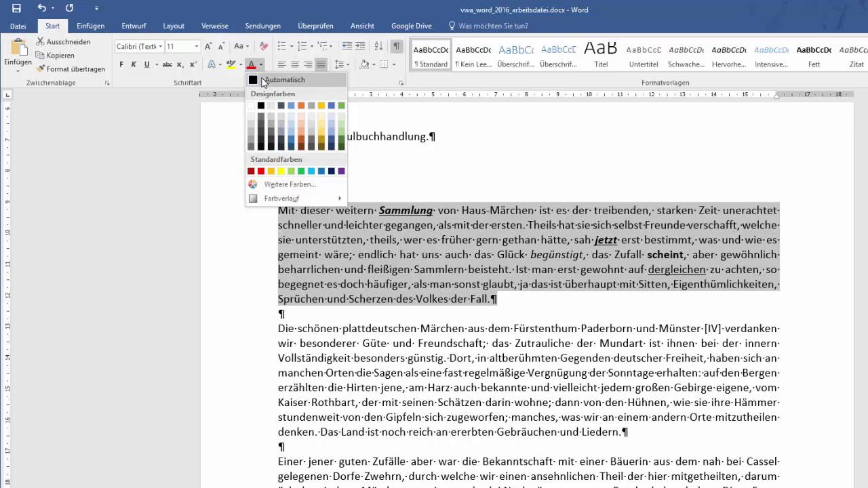Apply the Titel style
Image resolution: width=868 pixels, height=488 pixels.
601,56
